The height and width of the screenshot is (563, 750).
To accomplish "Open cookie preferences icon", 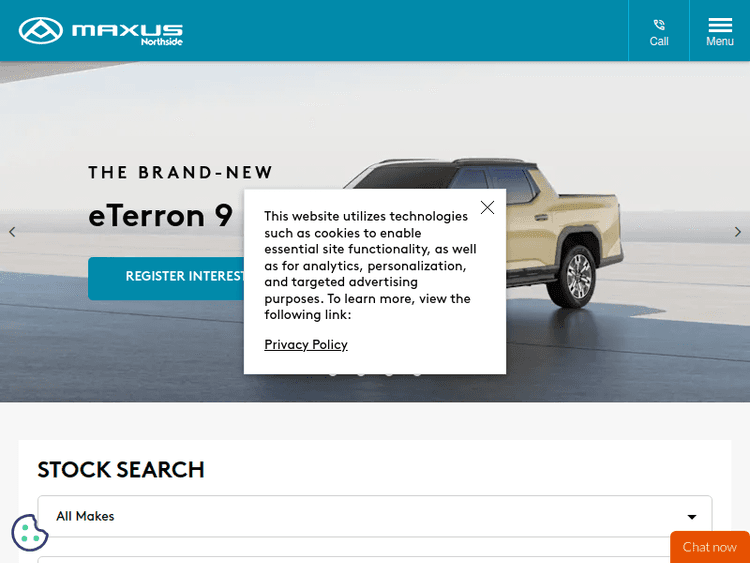I will [x=30, y=532].
